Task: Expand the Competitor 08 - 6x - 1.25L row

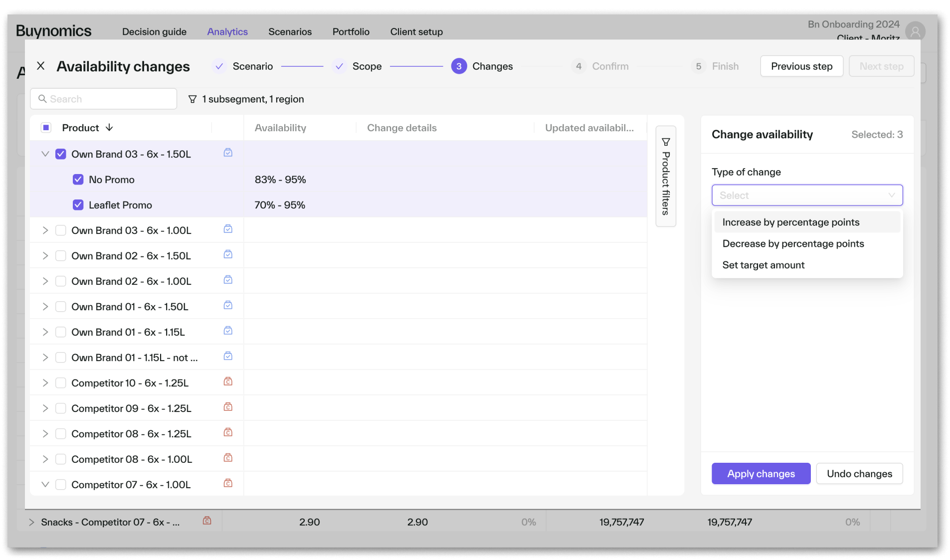Action: (45, 434)
